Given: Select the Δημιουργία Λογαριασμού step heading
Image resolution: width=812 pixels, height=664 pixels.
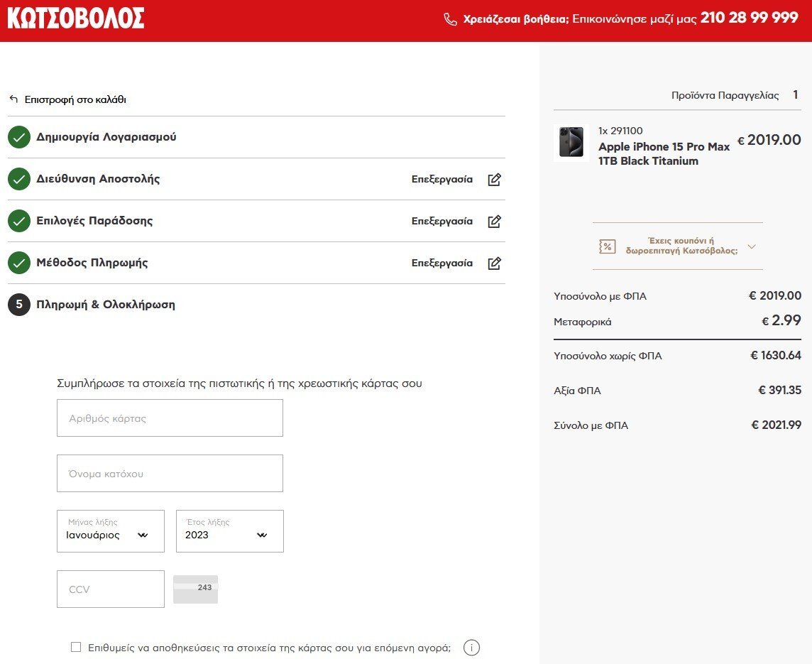Looking at the screenshot, I should (x=106, y=137).
